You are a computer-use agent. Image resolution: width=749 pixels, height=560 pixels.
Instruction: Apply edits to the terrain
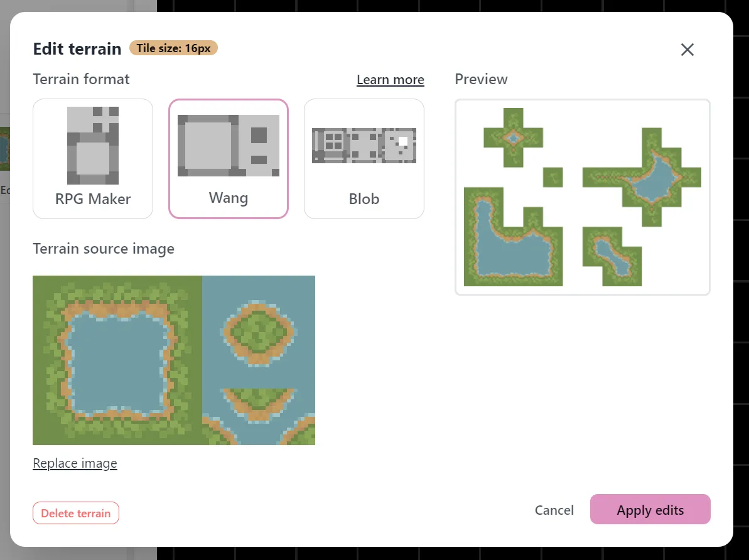coord(650,509)
